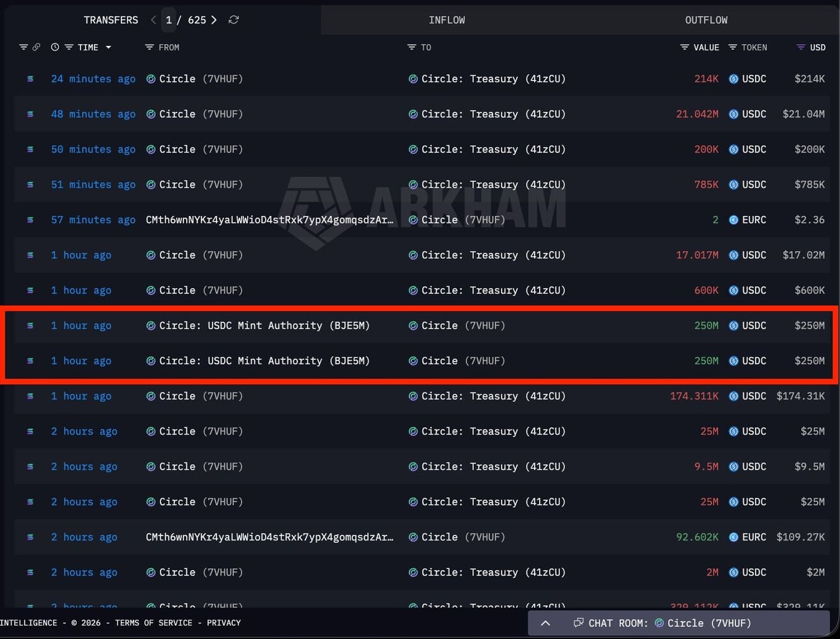Screen dimensions: 840x639
Task: Click the $2M USD cell
Action: pos(816,572)
